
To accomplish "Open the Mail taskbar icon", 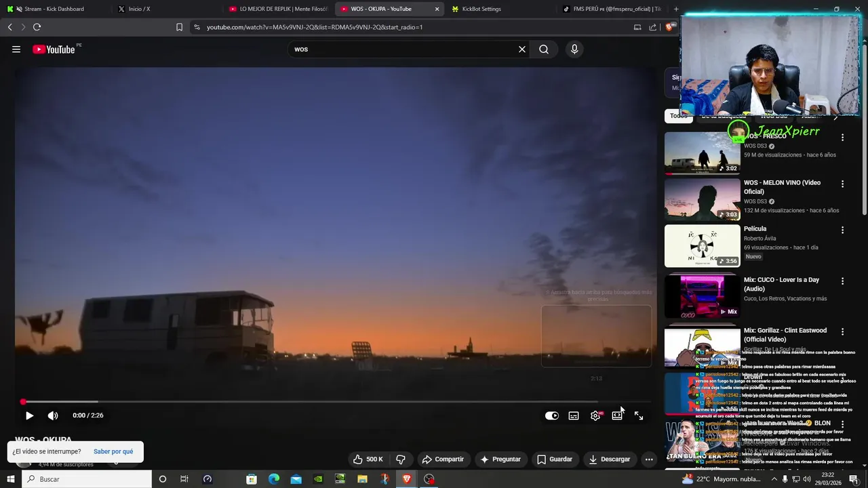I will tap(296, 479).
